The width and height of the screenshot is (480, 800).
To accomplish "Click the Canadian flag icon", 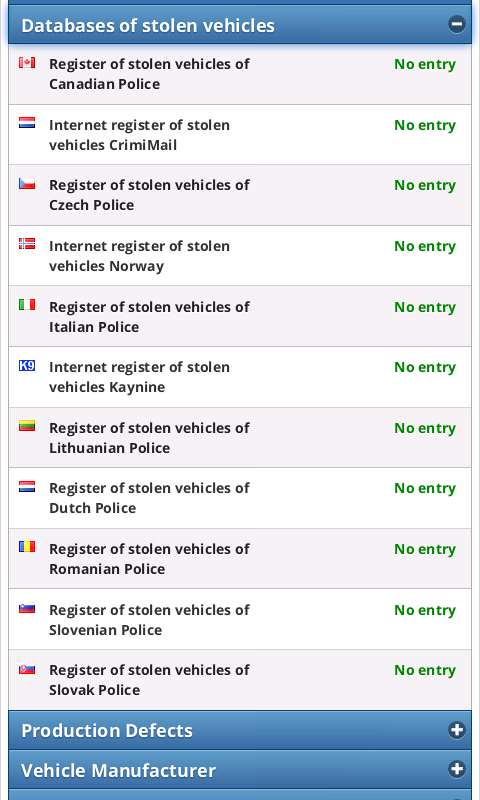I will coord(27,63).
